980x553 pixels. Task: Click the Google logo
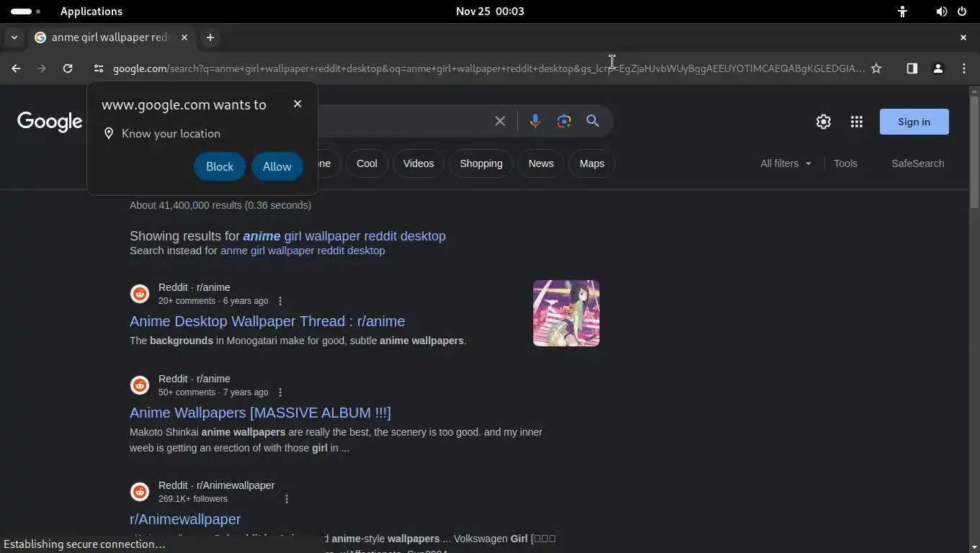50,122
